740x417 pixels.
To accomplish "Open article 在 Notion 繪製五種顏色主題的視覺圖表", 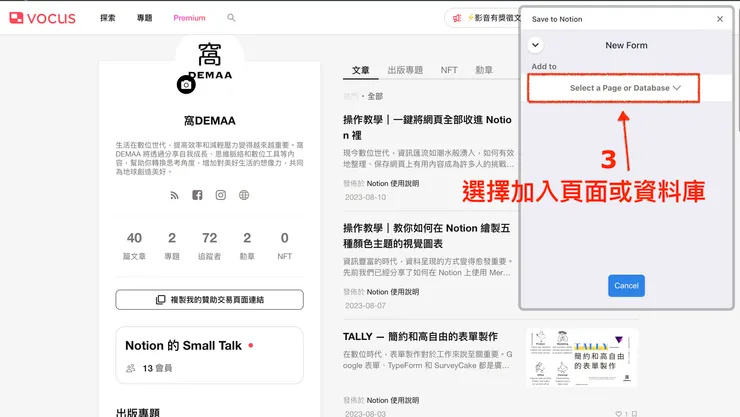I will coord(427,236).
